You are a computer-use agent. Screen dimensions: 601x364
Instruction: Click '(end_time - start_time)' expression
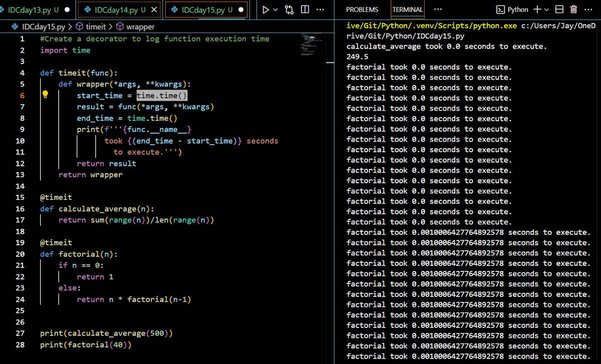(x=185, y=141)
